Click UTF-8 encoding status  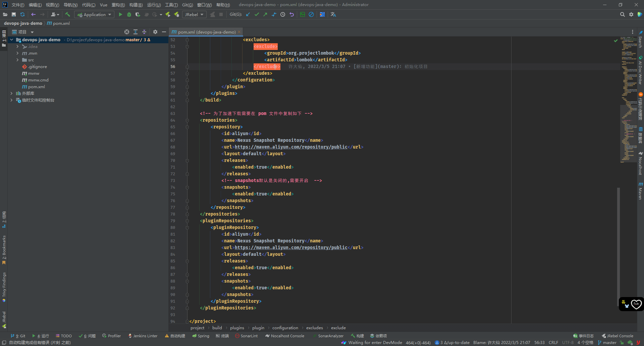point(568,342)
